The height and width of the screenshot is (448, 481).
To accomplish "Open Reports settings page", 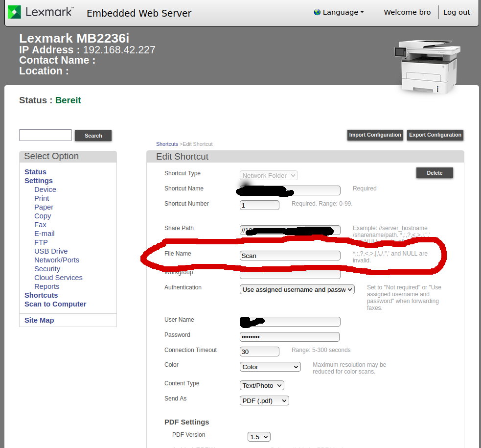I will pos(46,286).
